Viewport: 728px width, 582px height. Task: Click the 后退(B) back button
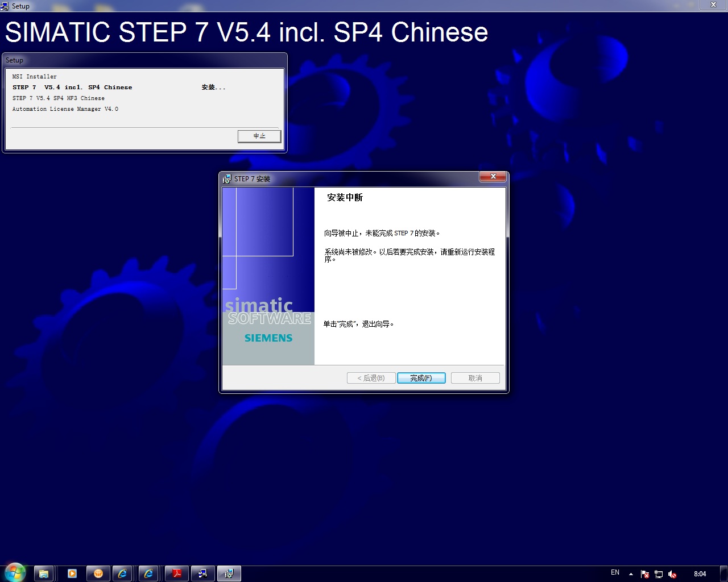pos(371,378)
